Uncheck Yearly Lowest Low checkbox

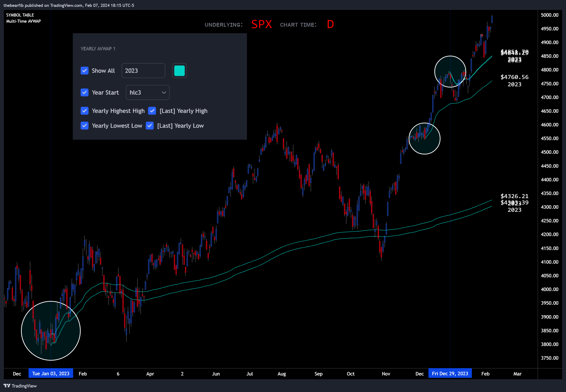pos(84,125)
